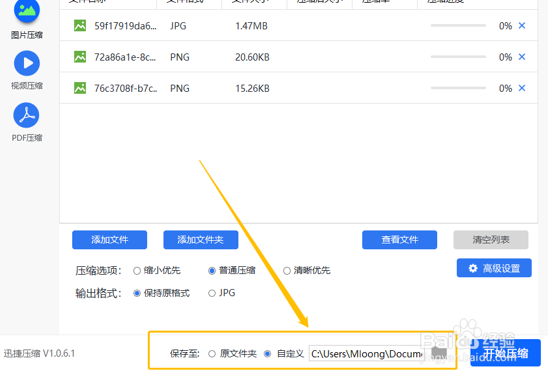Click the folder browse icon beside the save path
Screen dimensions: 548x377
pyautogui.click(x=439, y=353)
